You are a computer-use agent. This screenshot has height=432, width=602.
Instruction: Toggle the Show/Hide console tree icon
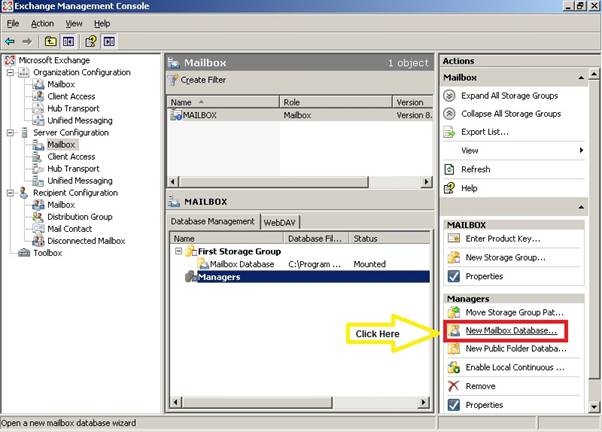point(68,41)
